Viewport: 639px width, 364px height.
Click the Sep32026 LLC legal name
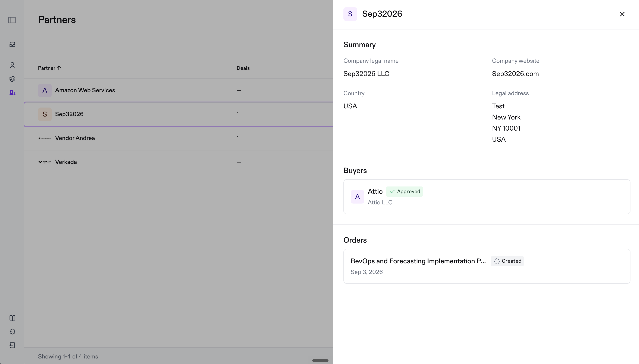[x=366, y=74]
